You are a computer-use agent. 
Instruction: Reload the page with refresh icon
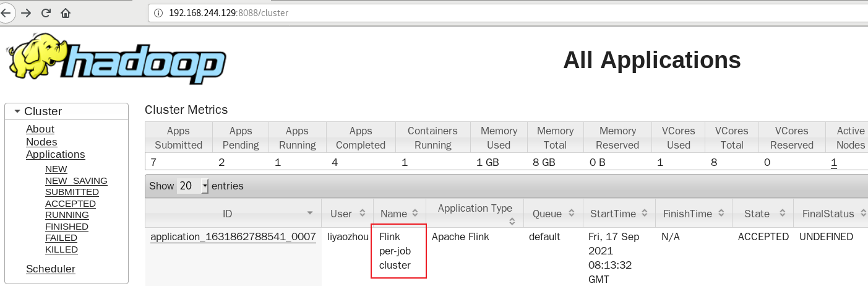[x=46, y=12]
